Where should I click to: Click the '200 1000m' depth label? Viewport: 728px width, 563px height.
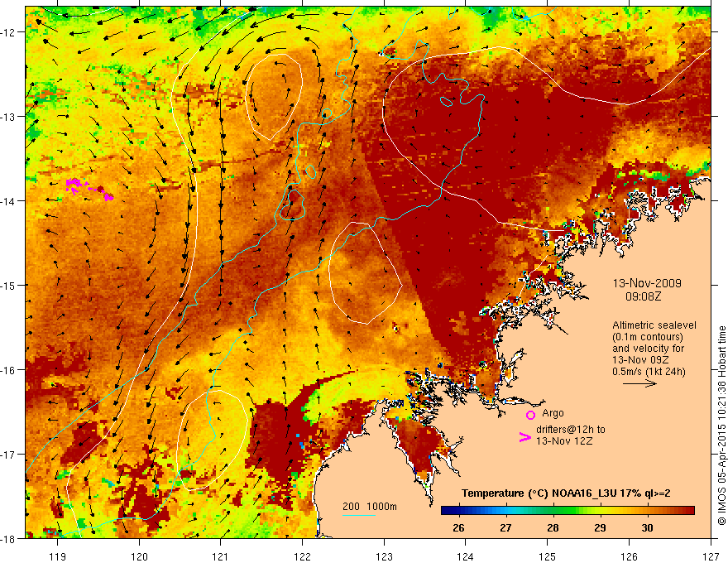point(370,507)
